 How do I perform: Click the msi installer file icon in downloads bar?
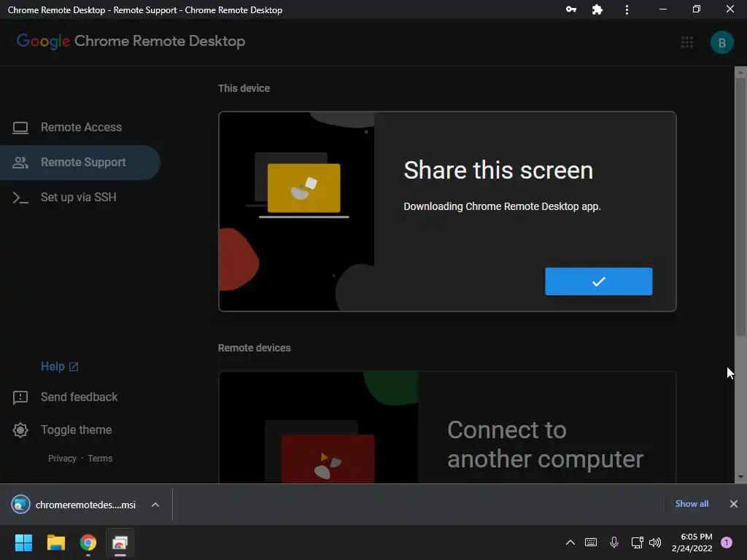(x=20, y=505)
